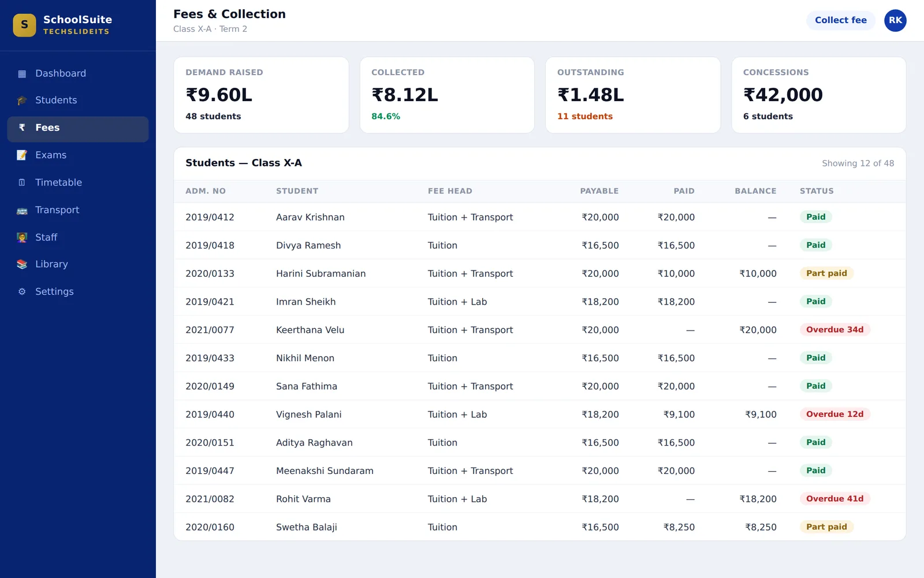Click the Overdue 12d status badge

pos(834,414)
